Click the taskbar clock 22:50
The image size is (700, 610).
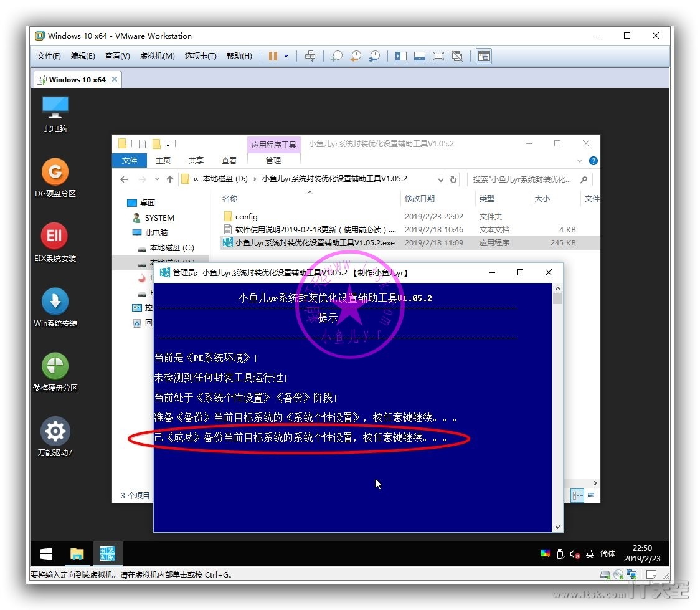[x=642, y=553]
